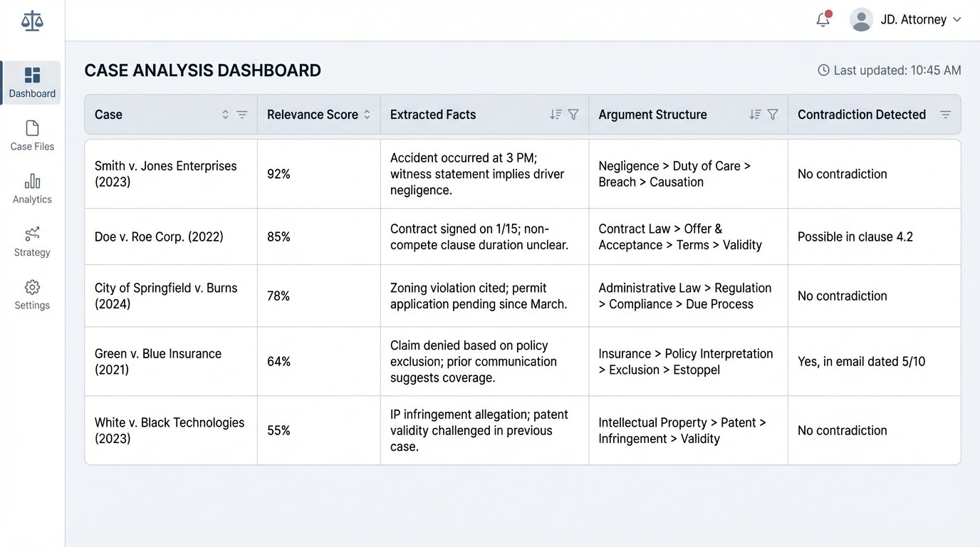This screenshot has height=547, width=980.
Task: Click the Last updated timestamp
Action: [x=890, y=71]
